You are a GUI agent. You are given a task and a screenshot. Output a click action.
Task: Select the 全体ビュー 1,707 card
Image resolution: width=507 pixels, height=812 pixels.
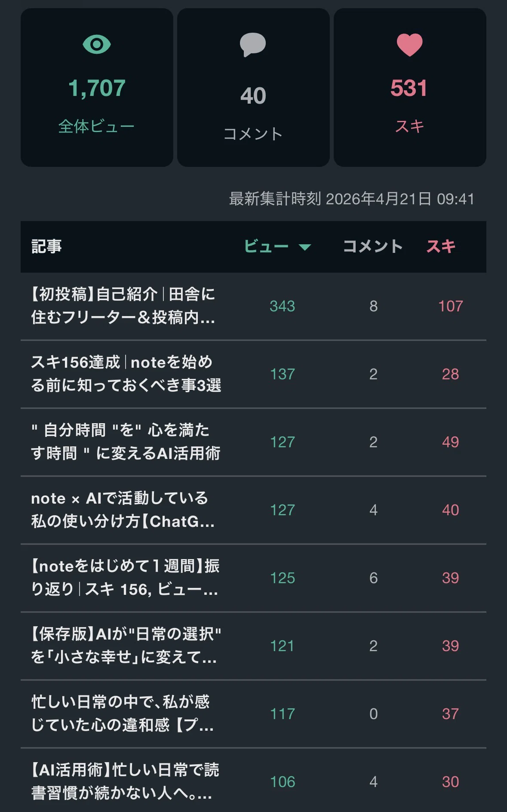coord(97,87)
